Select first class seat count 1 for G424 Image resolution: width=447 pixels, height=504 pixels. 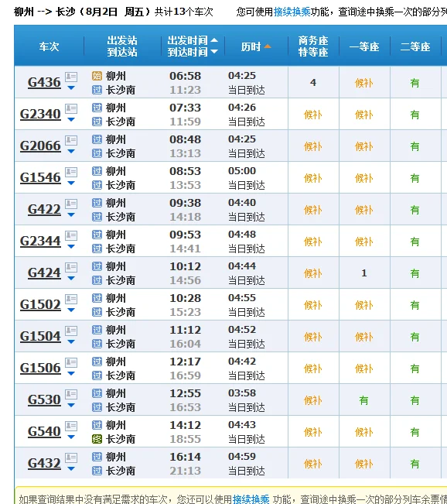(x=364, y=273)
